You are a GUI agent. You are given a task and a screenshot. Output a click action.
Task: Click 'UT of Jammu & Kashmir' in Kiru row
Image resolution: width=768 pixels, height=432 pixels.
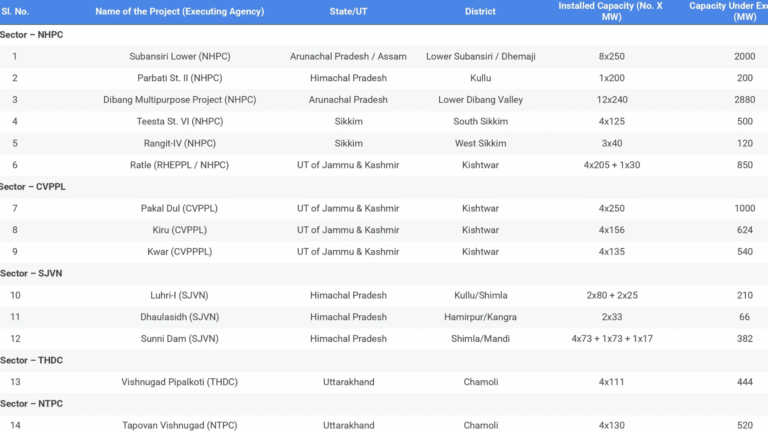click(348, 230)
